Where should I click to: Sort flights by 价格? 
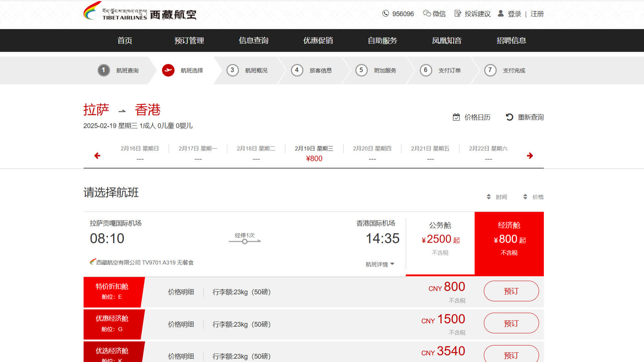coord(533,197)
